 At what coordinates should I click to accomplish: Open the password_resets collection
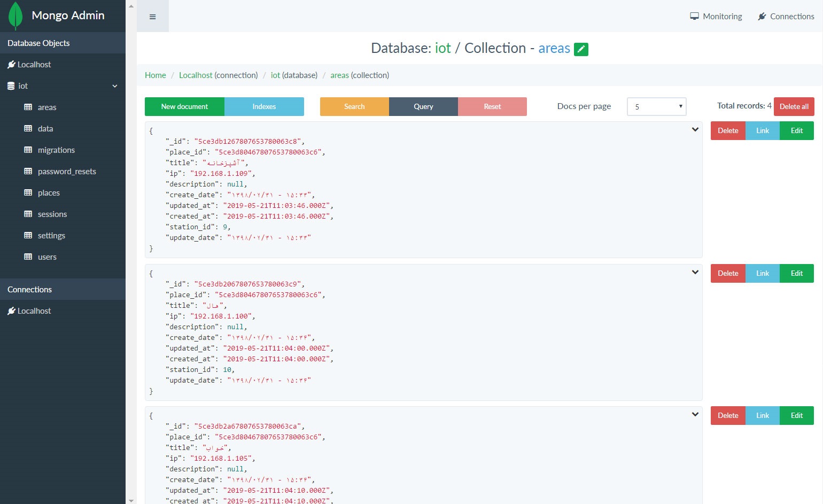tap(67, 172)
